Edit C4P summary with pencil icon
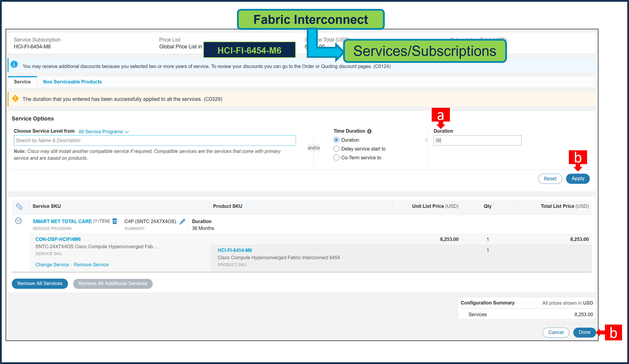This screenshot has height=364, width=629. coord(182,221)
